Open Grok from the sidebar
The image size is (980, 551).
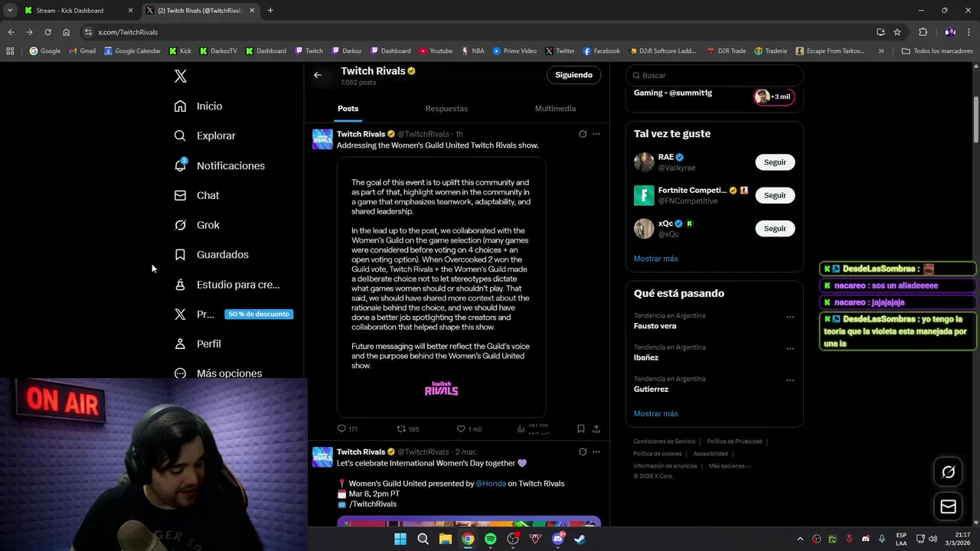click(197, 225)
